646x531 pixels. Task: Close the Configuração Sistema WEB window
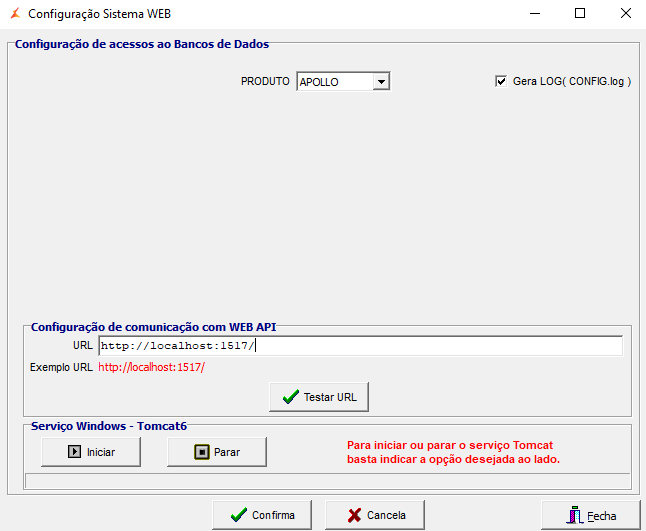click(x=625, y=14)
